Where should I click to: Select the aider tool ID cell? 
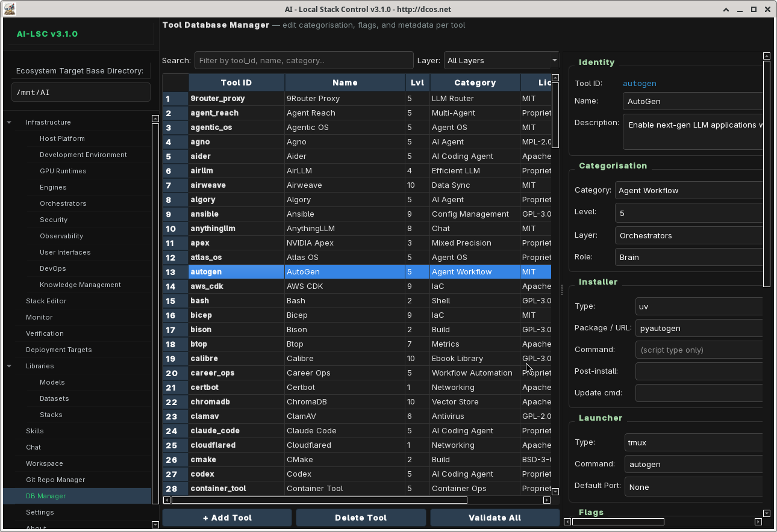[236, 156]
